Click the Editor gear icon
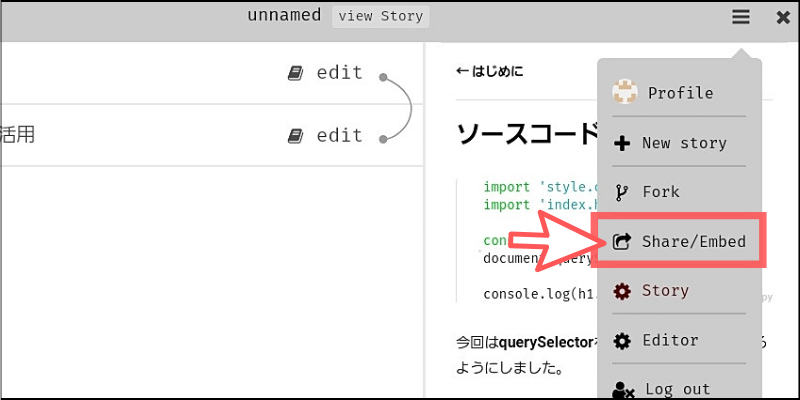This screenshot has width=800, height=400. pos(622,341)
